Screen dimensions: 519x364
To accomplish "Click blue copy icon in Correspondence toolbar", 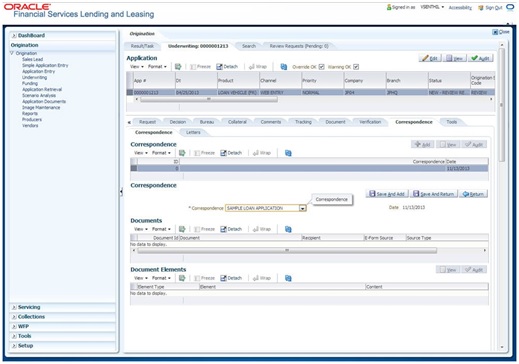I will point(288,153).
